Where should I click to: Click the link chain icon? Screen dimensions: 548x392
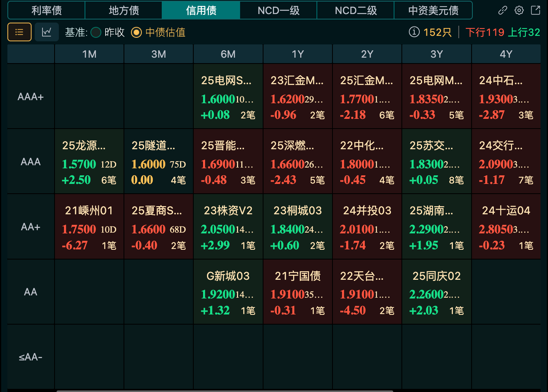pyautogui.click(x=503, y=11)
